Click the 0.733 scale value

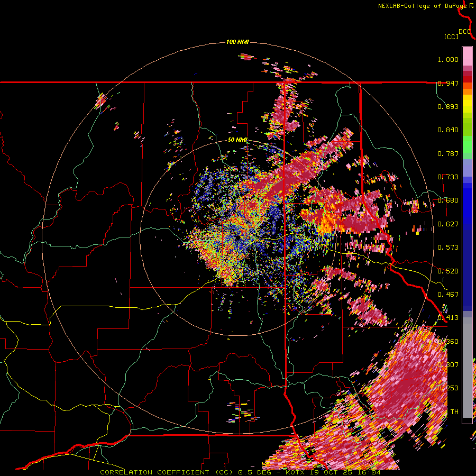pos(448,177)
